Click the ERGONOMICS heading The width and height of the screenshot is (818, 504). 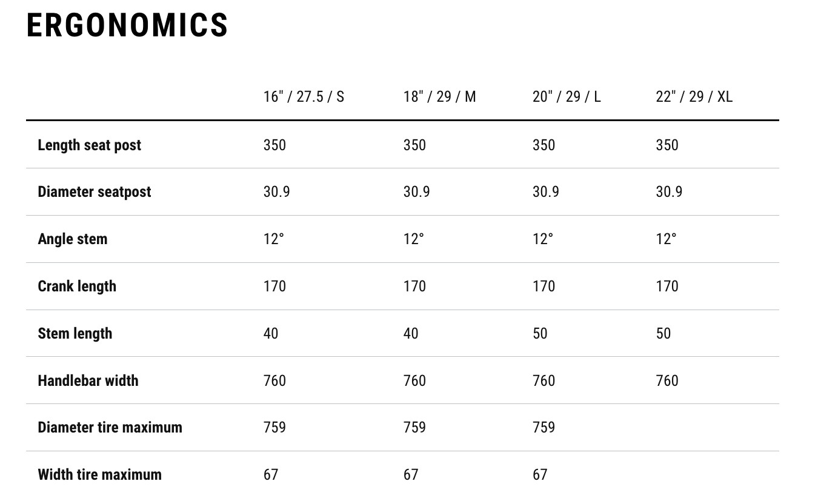point(127,25)
